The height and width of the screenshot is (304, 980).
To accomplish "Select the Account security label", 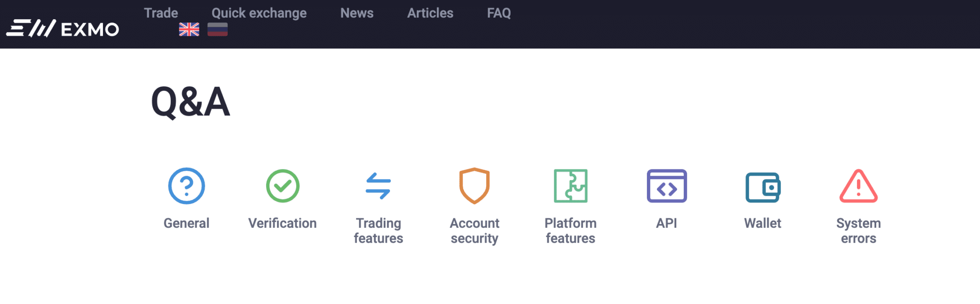I will pyautogui.click(x=475, y=231).
